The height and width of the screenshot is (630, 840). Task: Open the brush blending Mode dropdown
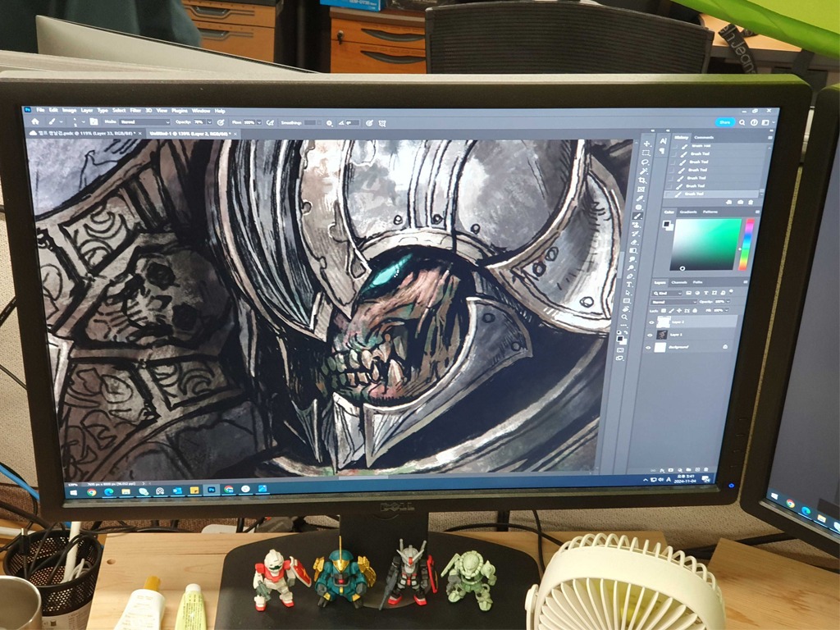coord(144,121)
